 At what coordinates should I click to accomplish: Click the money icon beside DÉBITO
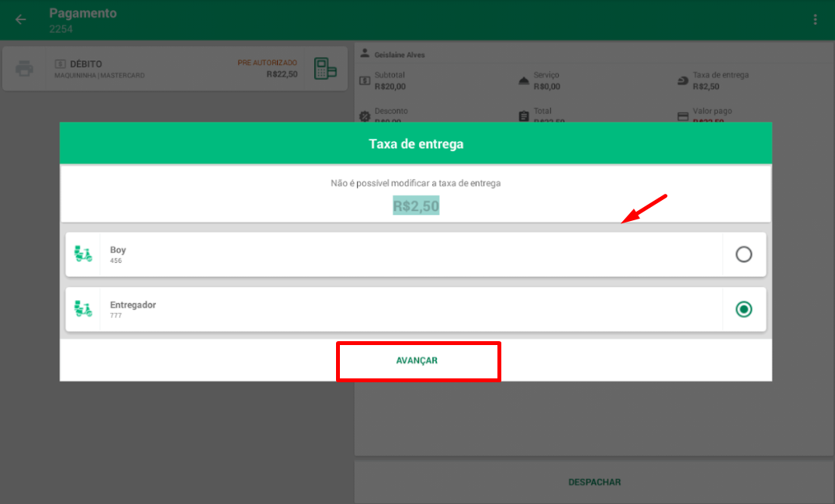[61, 64]
